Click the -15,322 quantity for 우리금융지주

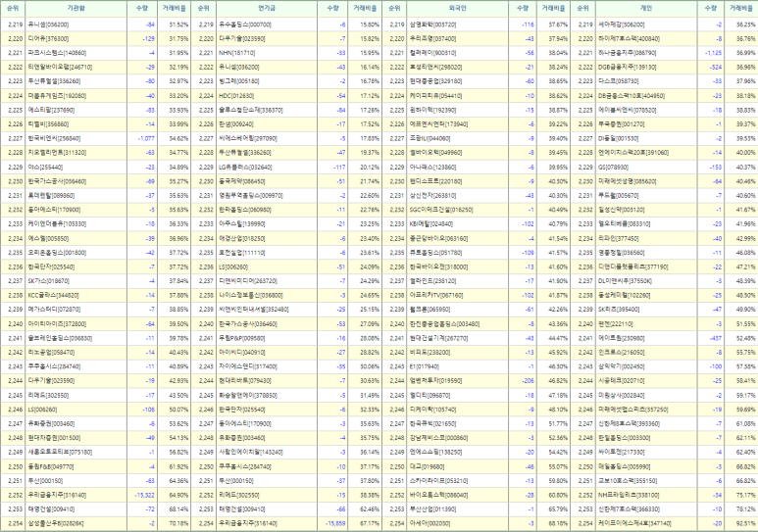coord(144,496)
